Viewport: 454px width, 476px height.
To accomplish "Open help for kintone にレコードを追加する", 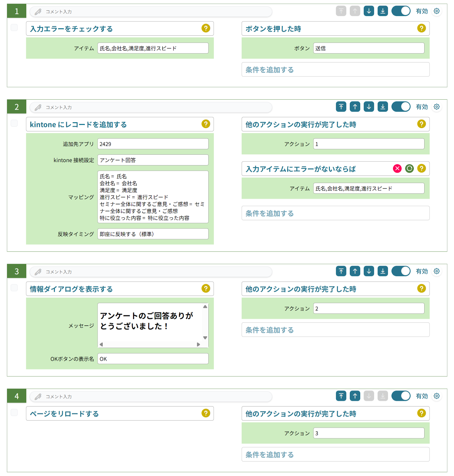I will coord(206,124).
